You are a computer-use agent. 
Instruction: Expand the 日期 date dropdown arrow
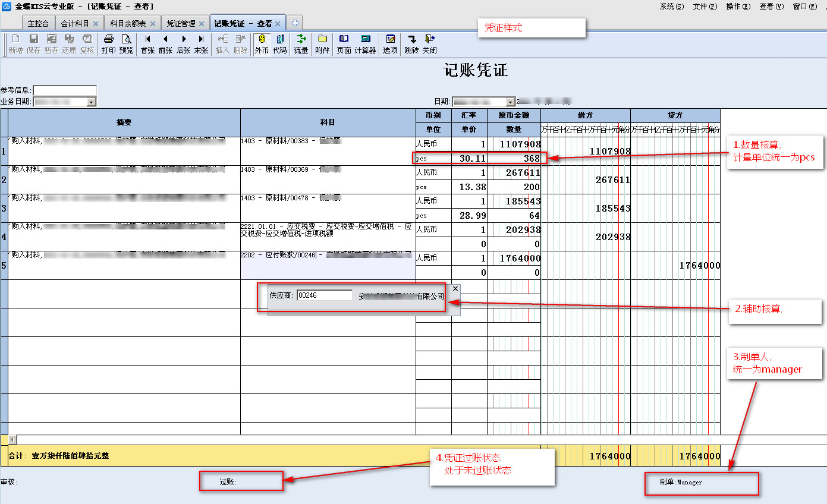510,102
